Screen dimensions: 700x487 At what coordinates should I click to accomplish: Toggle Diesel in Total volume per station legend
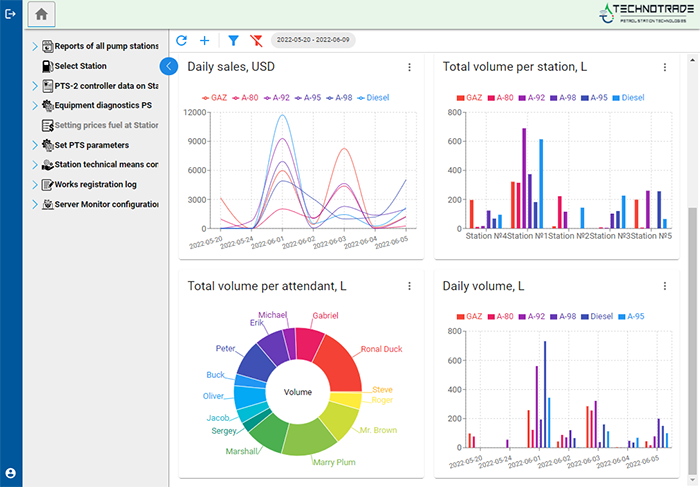click(x=629, y=98)
